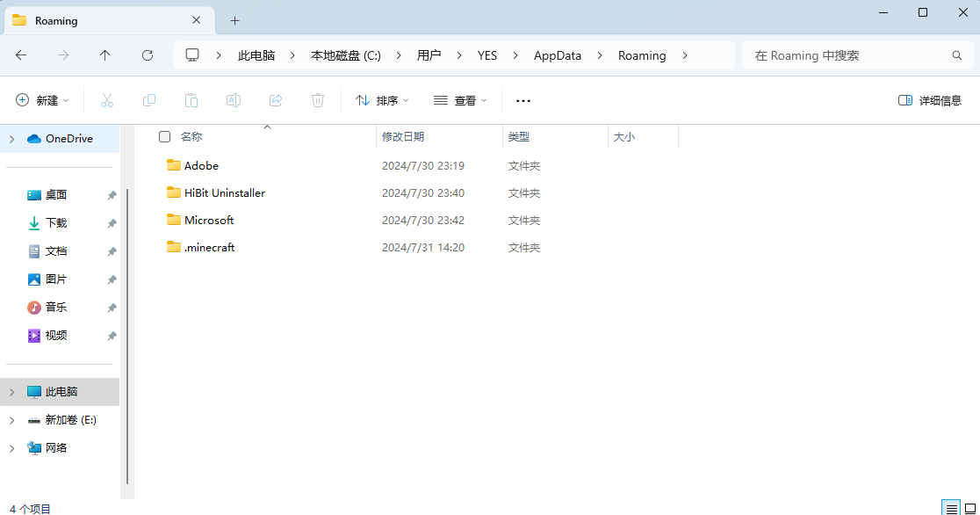
Task: Select the Roaming tab
Action: pos(110,20)
